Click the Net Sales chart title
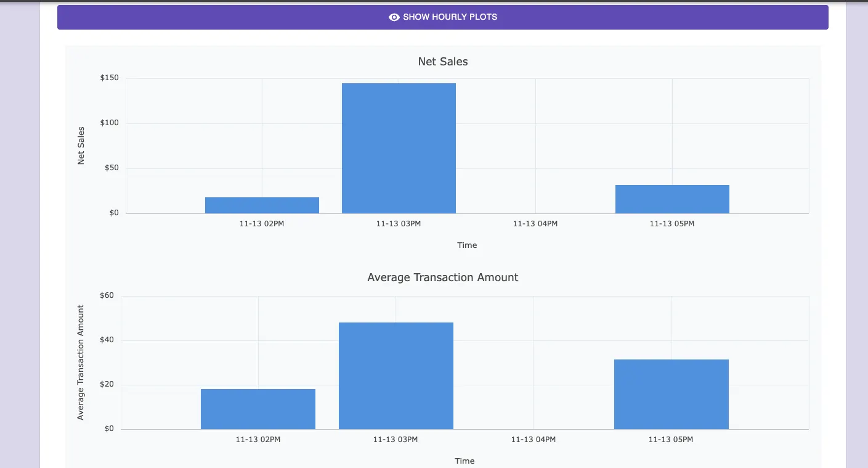The height and width of the screenshot is (468, 868). [442, 62]
